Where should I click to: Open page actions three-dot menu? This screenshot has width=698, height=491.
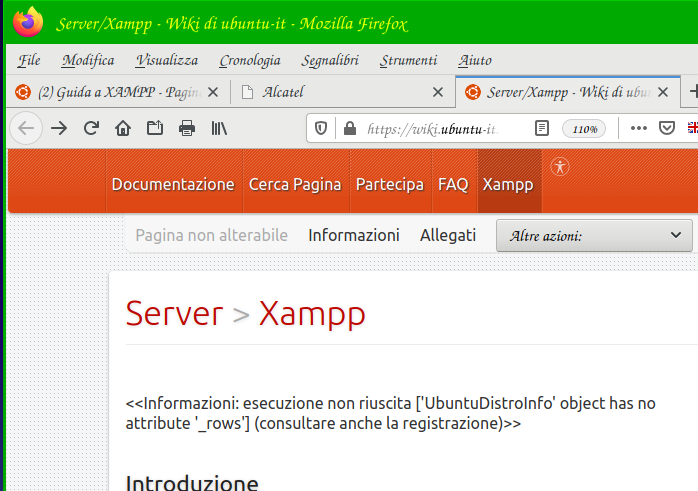click(638, 129)
